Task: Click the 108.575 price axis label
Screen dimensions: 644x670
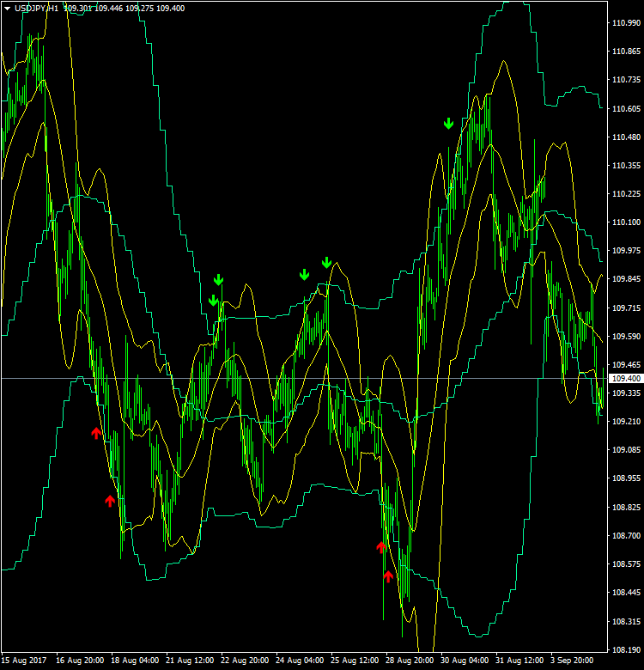Action: coord(626,564)
